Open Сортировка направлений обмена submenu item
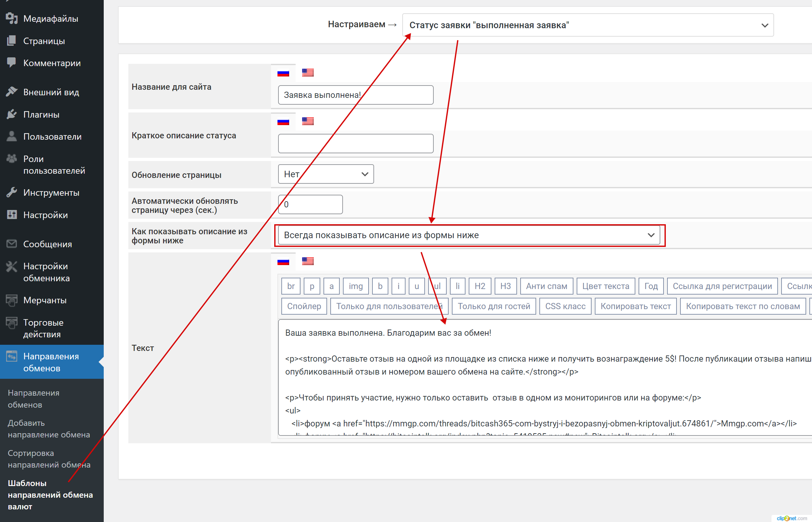The image size is (812, 522). (49, 458)
